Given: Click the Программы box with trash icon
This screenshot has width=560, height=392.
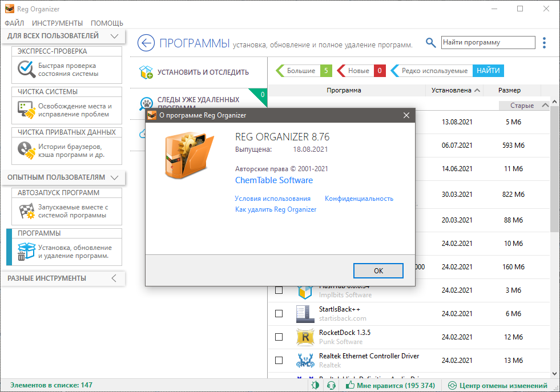Looking at the screenshot, I should point(26,251).
